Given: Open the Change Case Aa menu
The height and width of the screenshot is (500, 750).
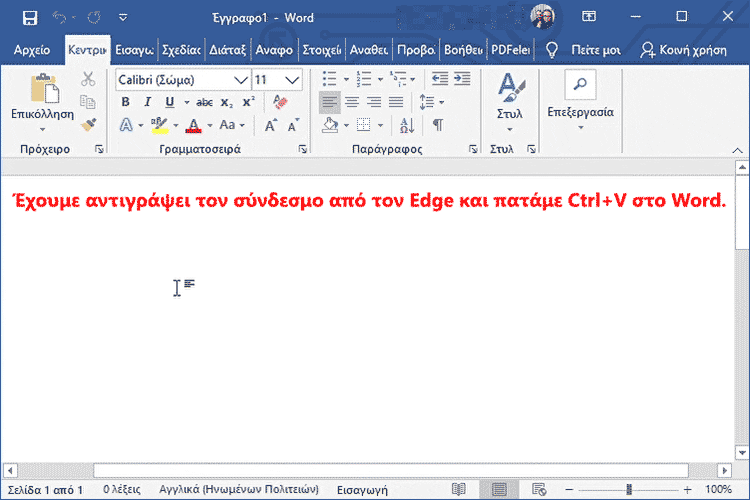Looking at the screenshot, I should (x=232, y=125).
